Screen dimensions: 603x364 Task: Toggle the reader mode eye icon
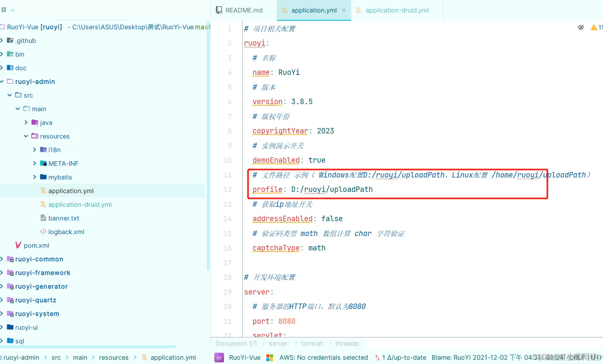pyautogui.click(x=581, y=27)
